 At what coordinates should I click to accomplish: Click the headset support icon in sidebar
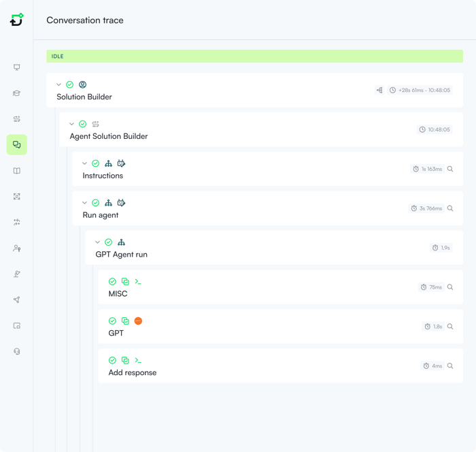coord(17,351)
